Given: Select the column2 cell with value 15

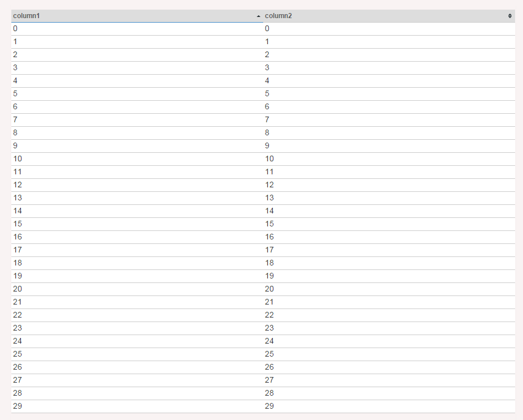Looking at the screenshot, I should pos(389,224).
